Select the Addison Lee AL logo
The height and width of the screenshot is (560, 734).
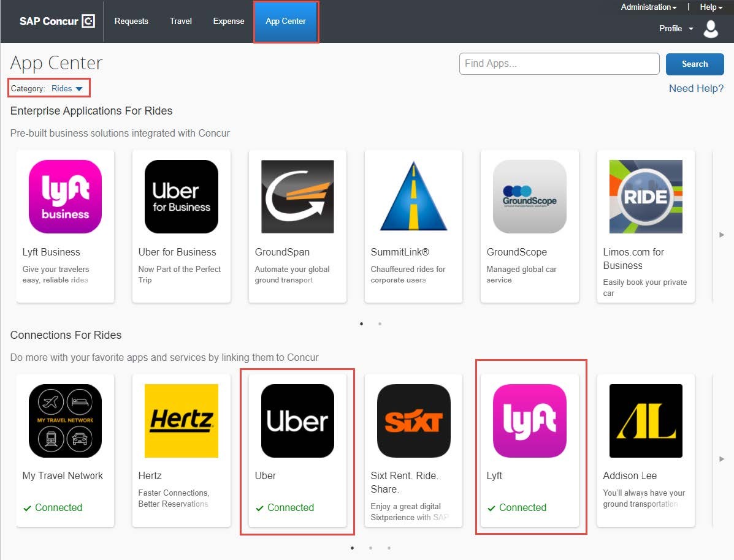click(646, 420)
